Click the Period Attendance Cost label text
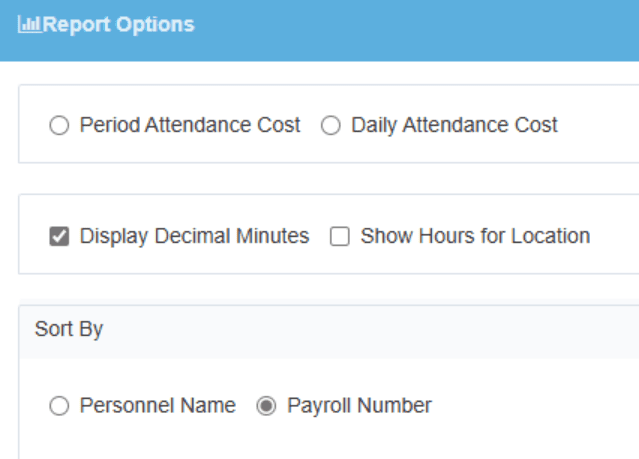This screenshot has width=639, height=459. click(x=190, y=126)
